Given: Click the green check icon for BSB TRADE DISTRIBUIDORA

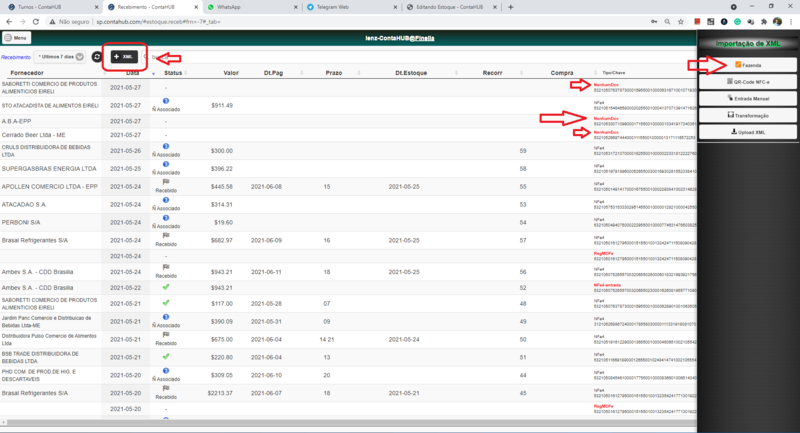Looking at the screenshot, I should (x=166, y=356).
